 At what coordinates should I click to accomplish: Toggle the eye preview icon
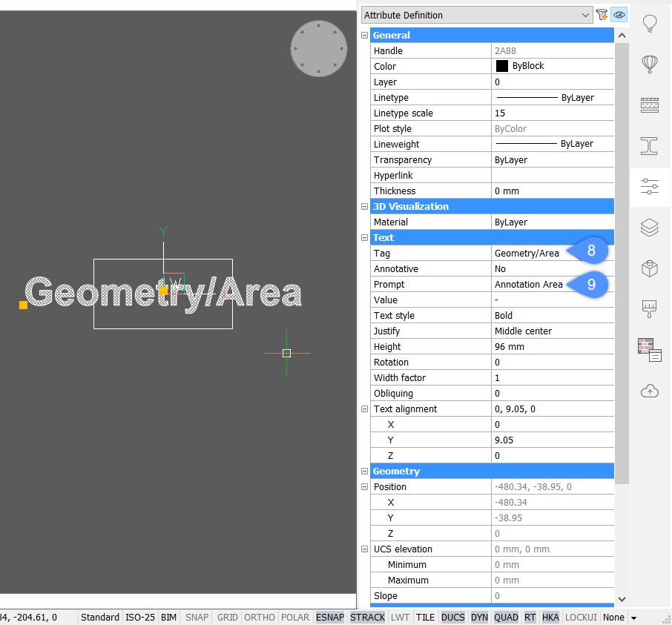[619, 15]
